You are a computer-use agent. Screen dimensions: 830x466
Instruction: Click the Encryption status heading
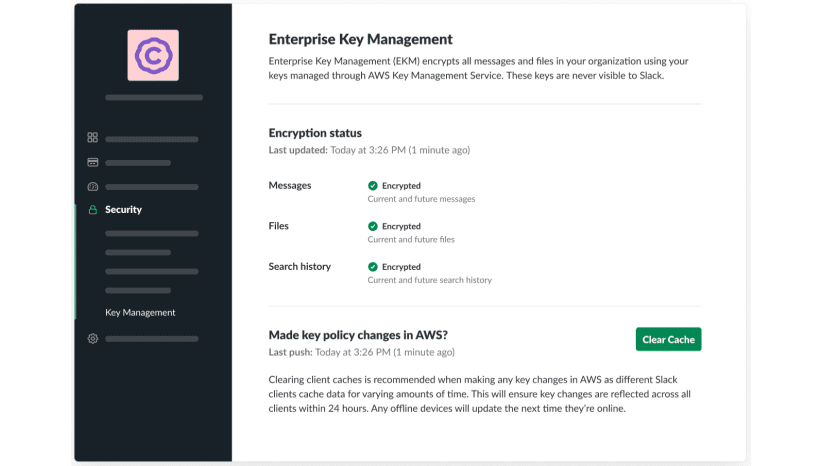point(315,133)
